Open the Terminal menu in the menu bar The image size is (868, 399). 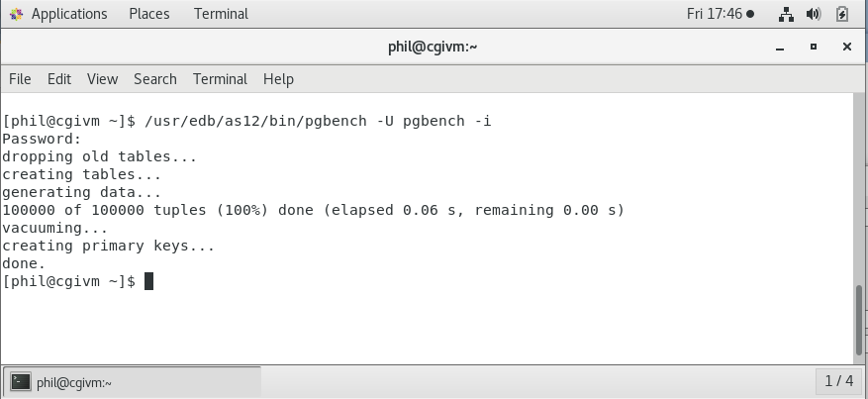220,79
